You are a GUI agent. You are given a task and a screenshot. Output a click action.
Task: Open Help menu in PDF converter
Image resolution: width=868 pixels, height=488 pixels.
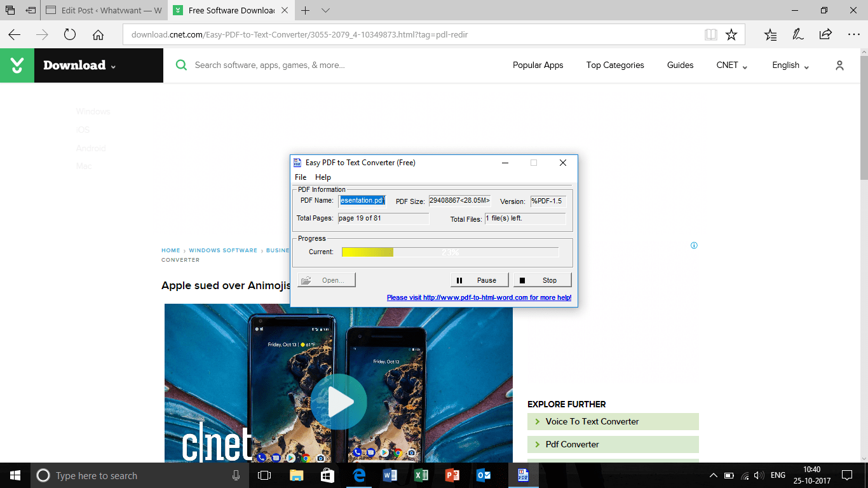point(323,177)
